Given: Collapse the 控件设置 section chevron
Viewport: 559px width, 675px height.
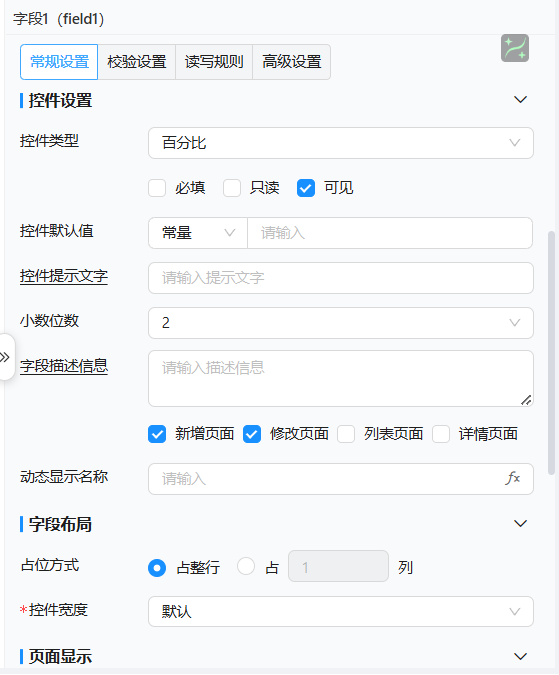Looking at the screenshot, I should click(520, 99).
